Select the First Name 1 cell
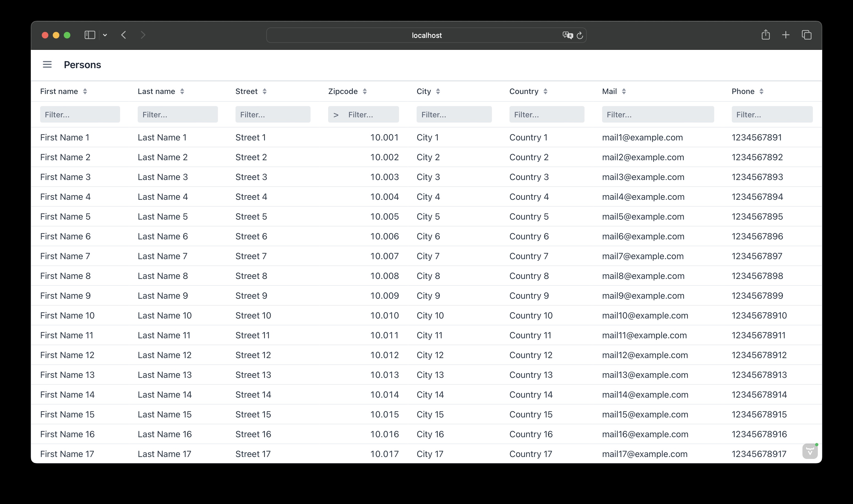Screen dimensions: 853x504 [x=65, y=138]
